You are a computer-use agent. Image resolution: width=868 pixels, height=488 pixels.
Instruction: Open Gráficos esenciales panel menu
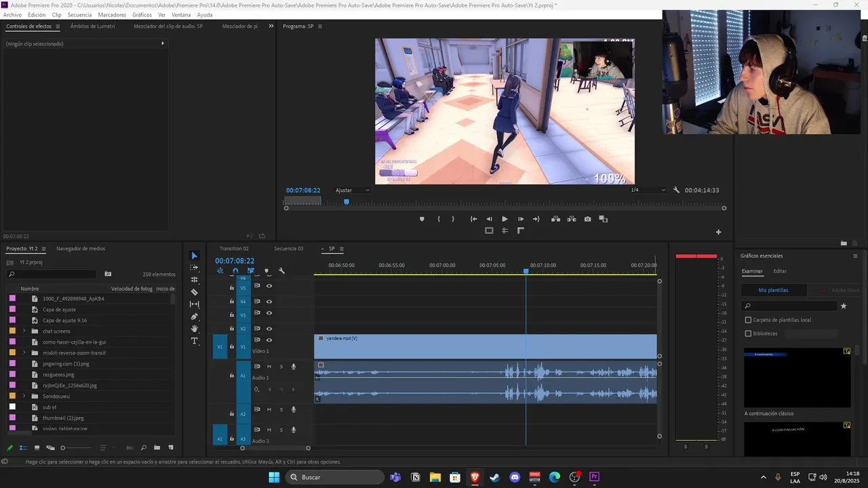click(855, 256)
